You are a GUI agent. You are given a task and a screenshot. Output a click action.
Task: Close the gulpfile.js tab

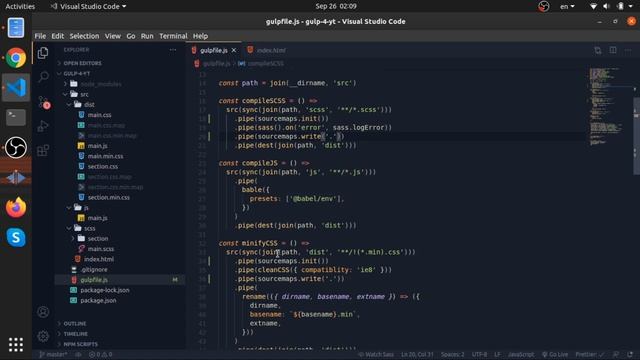click(234, 50)
